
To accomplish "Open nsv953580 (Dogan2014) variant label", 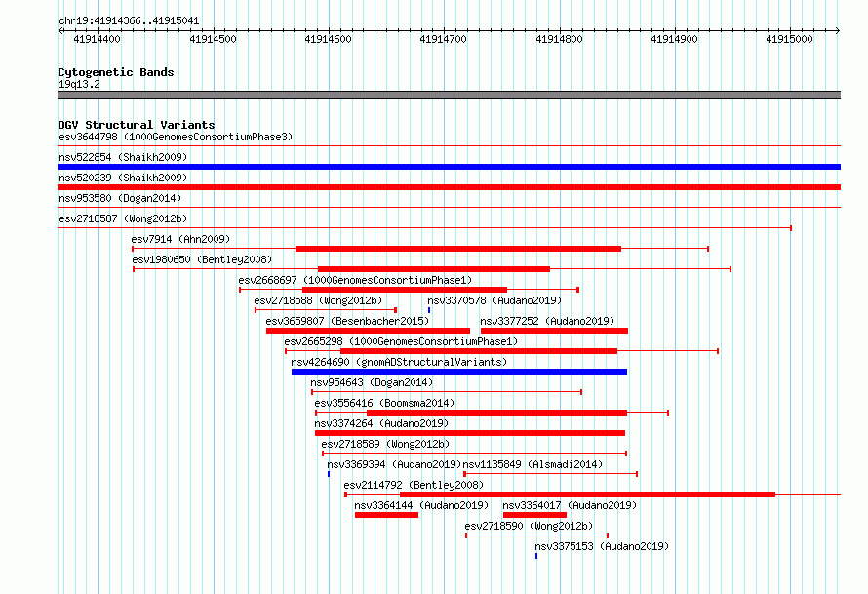I will [120, 198].
